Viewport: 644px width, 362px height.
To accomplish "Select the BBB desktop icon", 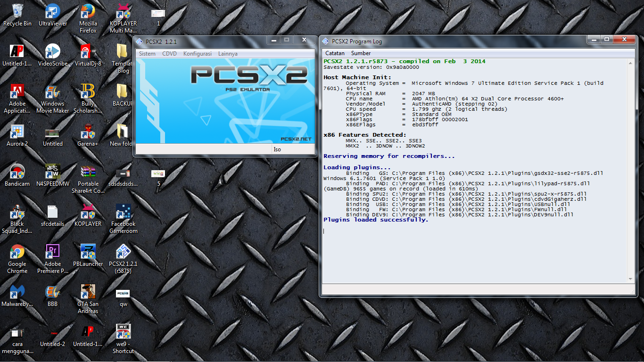I will tap(53, 296).
